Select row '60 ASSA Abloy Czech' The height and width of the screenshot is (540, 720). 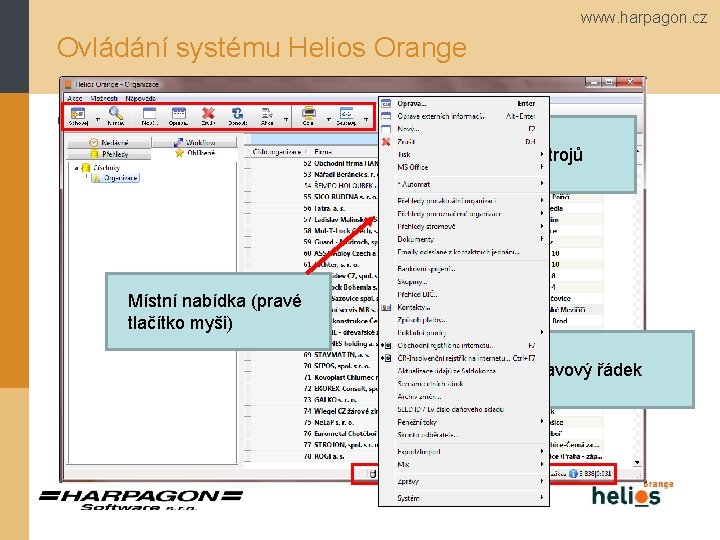pos(315,253)
